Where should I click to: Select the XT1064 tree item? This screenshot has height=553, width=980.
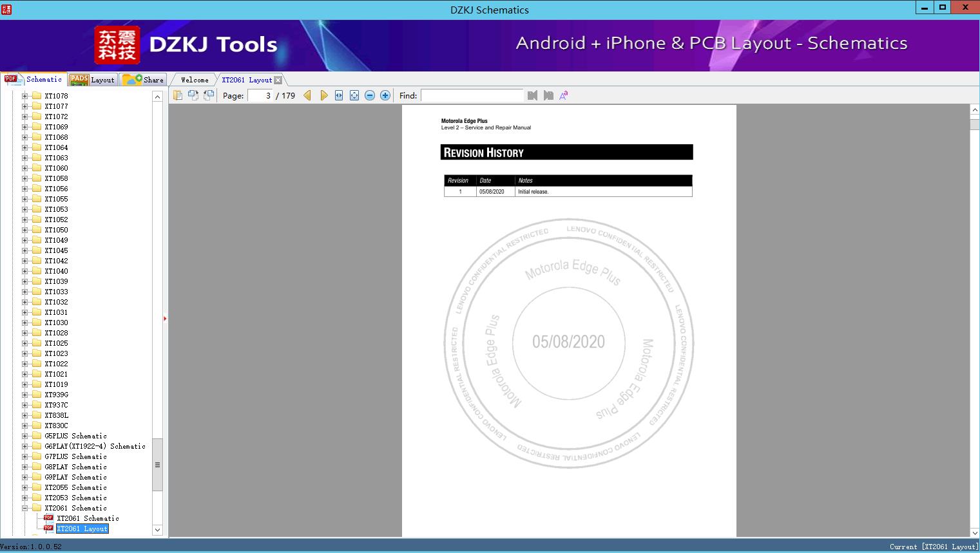(56, 147)
